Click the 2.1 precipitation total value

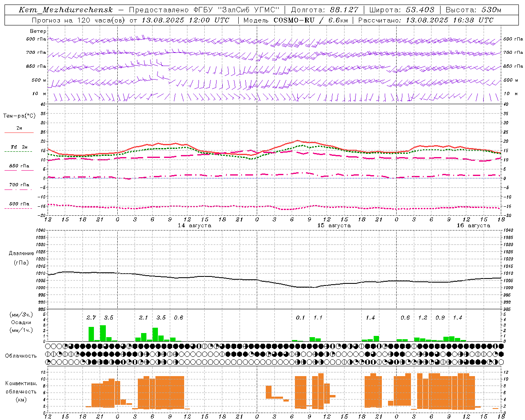[x=143, y=317]
